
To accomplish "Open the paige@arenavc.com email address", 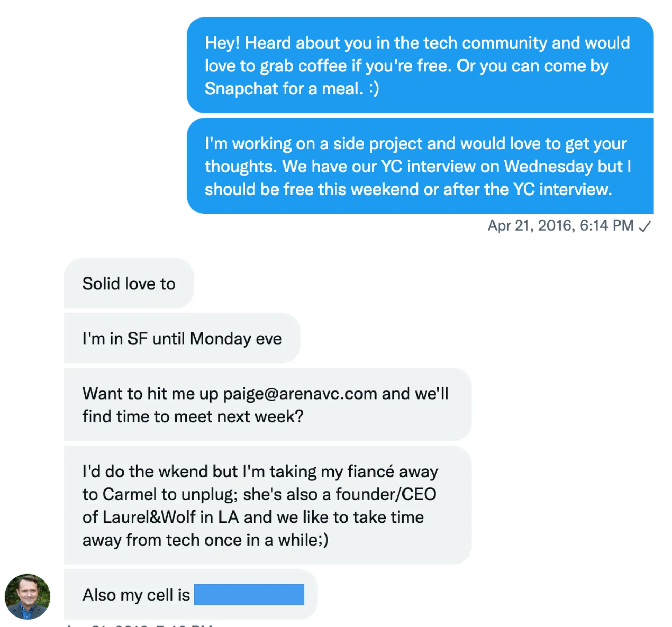I will coord(300,394).
